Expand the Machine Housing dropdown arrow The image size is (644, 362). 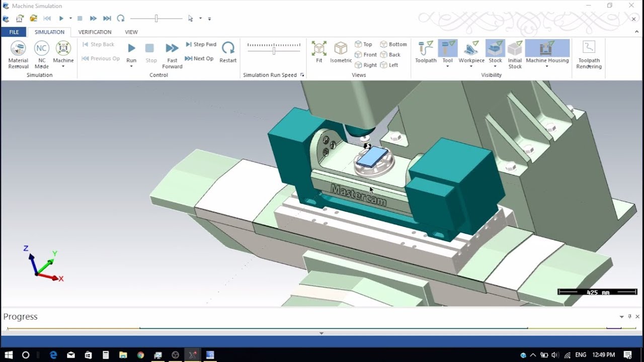click(547, 66)
